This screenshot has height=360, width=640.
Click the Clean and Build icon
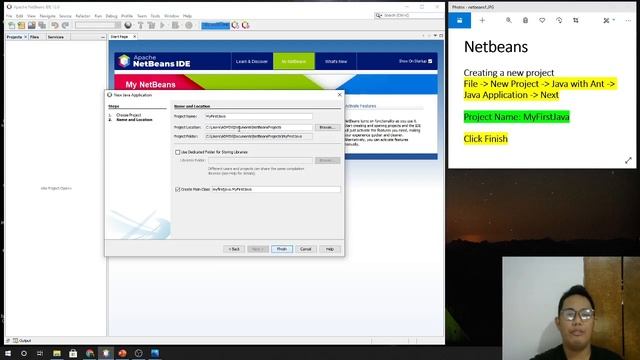(x=151, y=25)
